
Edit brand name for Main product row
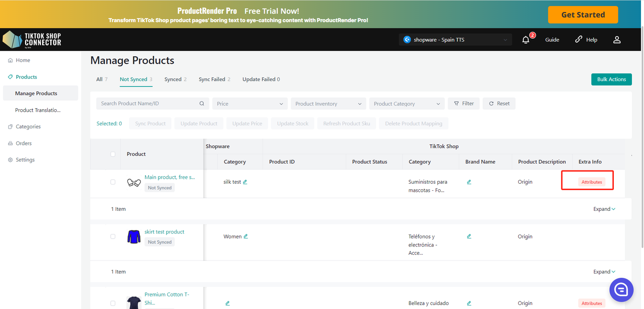tap(469, 182)
